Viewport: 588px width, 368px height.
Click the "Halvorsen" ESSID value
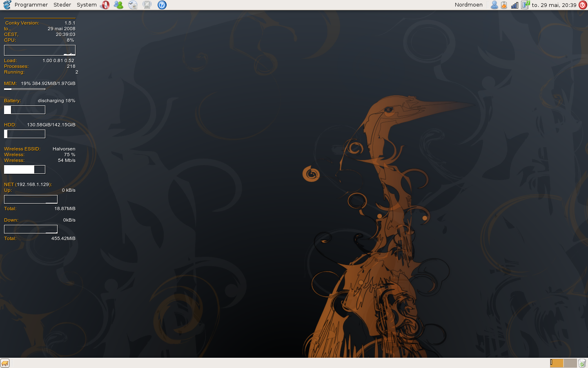[64, 149]
